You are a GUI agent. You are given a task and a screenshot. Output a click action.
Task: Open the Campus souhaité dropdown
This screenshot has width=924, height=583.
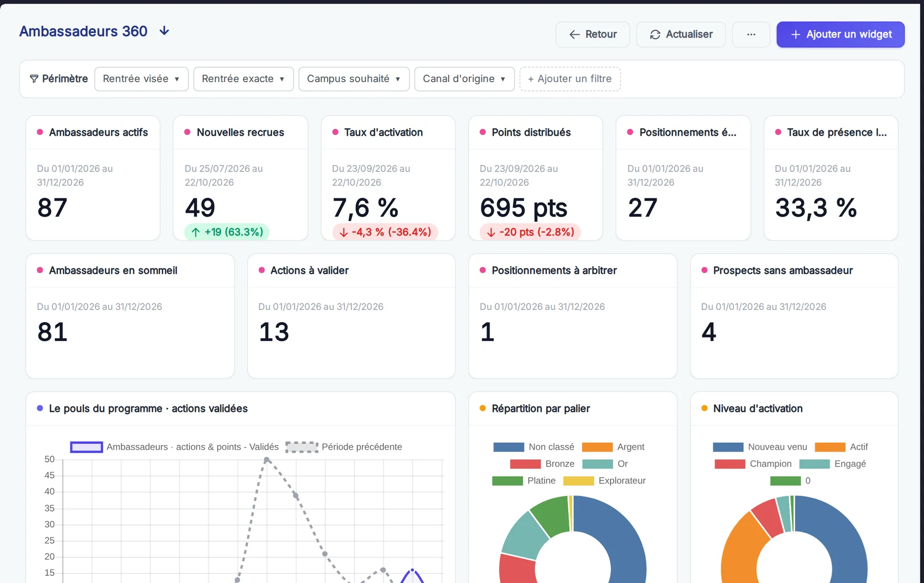(x=354, y=79)
